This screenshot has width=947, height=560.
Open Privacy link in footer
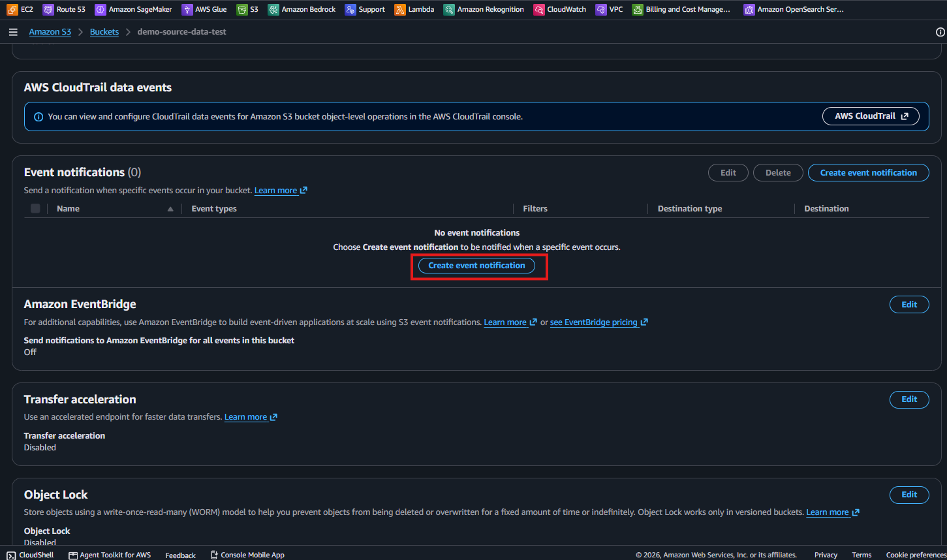[x=826, y=555]
